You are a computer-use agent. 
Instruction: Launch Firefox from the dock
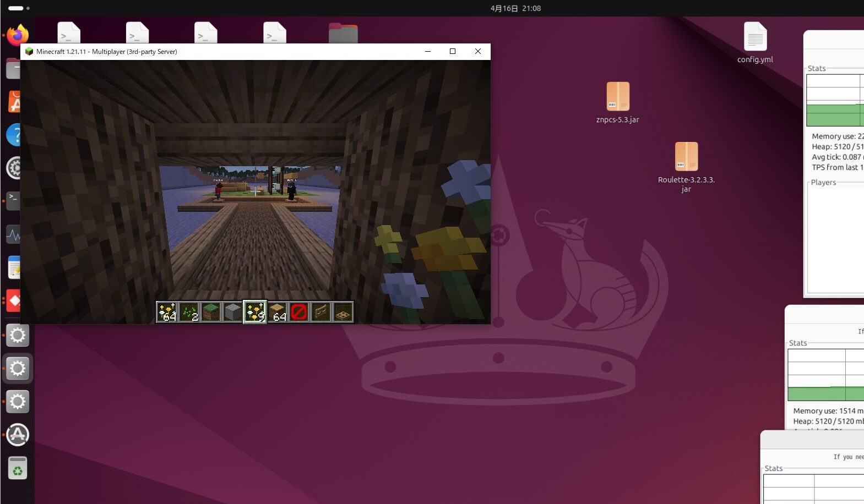tap(17, 36)
